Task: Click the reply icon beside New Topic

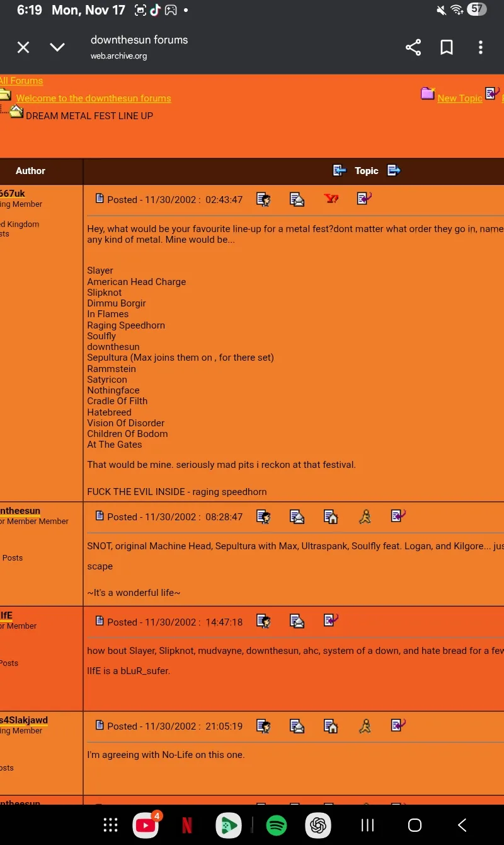Action: pyautogui.click(x=492, y=93)
